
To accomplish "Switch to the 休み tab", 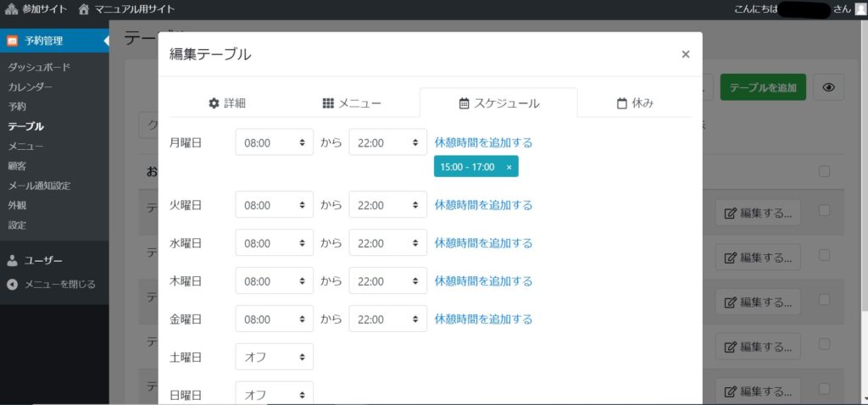I will coord(635,103).
